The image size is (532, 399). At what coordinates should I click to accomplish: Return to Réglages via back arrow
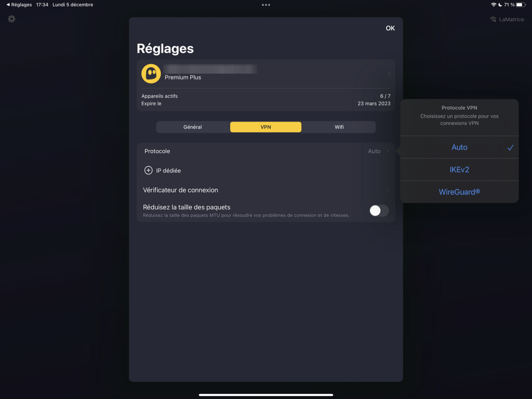(19, 5)
